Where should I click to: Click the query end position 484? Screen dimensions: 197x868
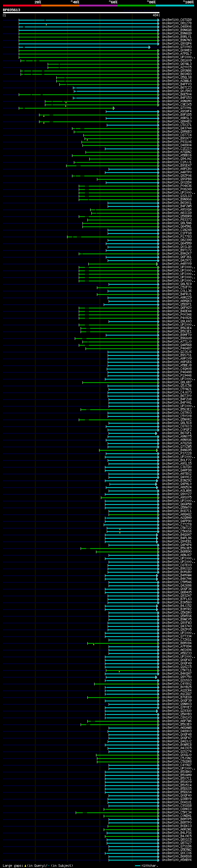[155, 15]
